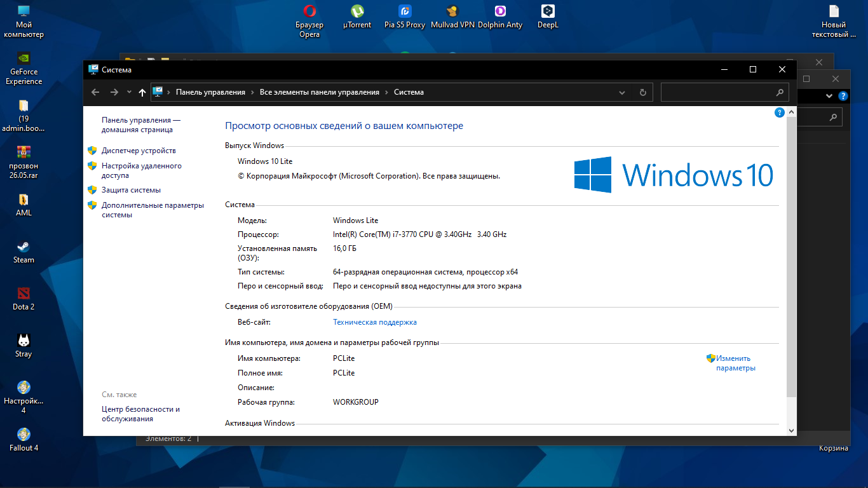
Task: Expand the address bar history dropdown
Action: click(622, 92)
